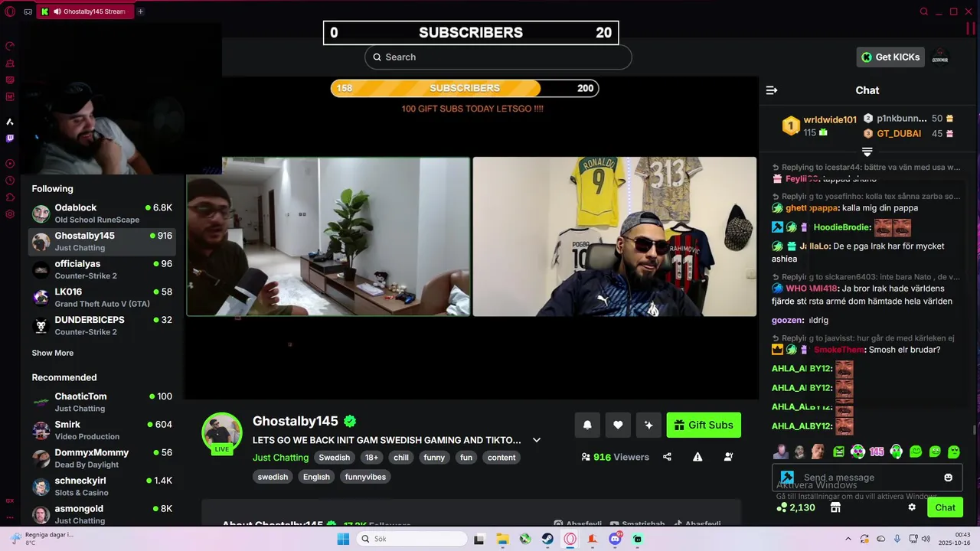Click the Windows Start button
Viewport: 980px width, 551px height.
(343, 539)
